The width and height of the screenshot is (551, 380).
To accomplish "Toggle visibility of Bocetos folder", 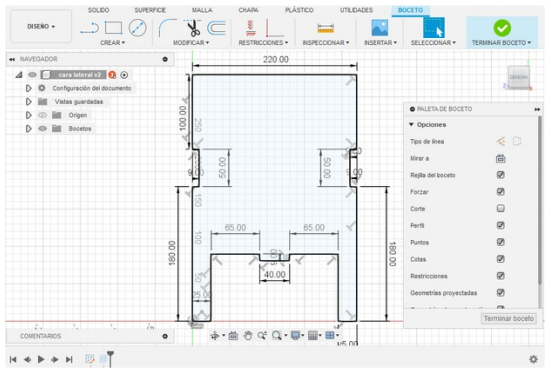I will coord(43,128).
